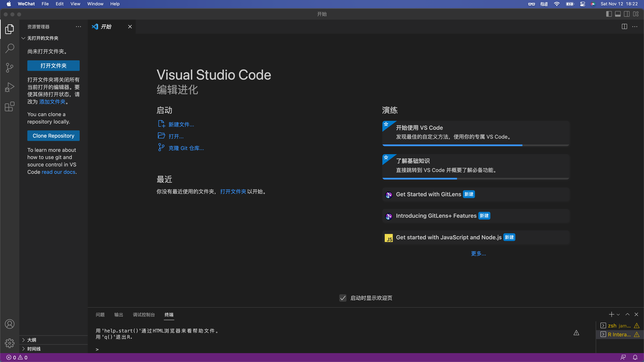Screen dimensions: 644x362
Task: Open customize layout icon
Action: pos(636,14)
